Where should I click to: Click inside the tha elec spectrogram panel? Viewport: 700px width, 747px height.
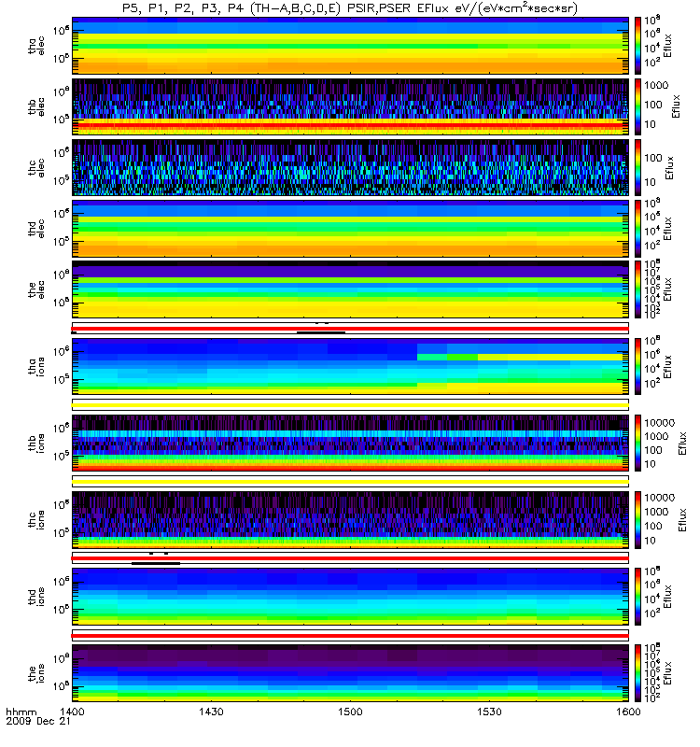350,46
